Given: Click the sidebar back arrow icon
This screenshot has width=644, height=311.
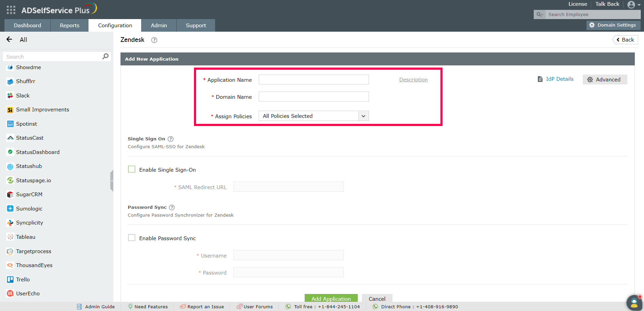Looking at the screenshot, I should (10, 40).
